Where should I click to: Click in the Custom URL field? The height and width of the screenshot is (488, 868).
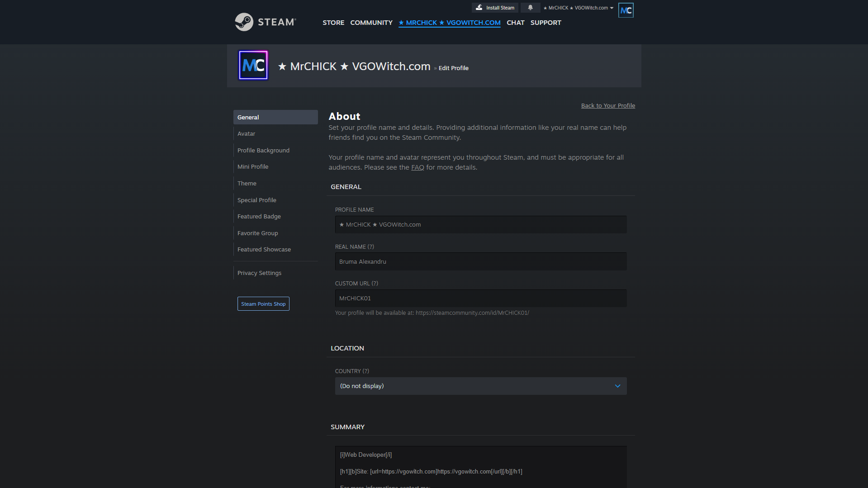481,298
